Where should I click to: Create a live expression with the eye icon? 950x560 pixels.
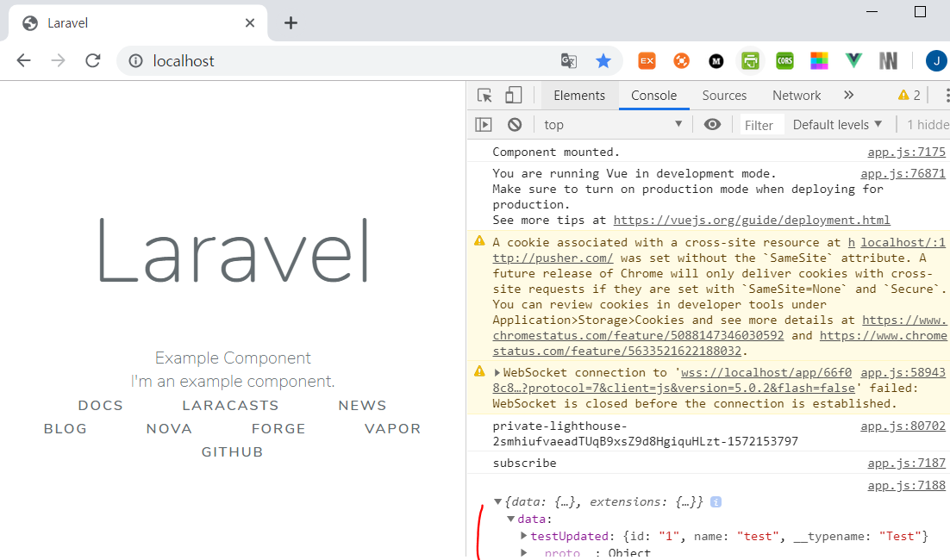[x=712, y=124]
